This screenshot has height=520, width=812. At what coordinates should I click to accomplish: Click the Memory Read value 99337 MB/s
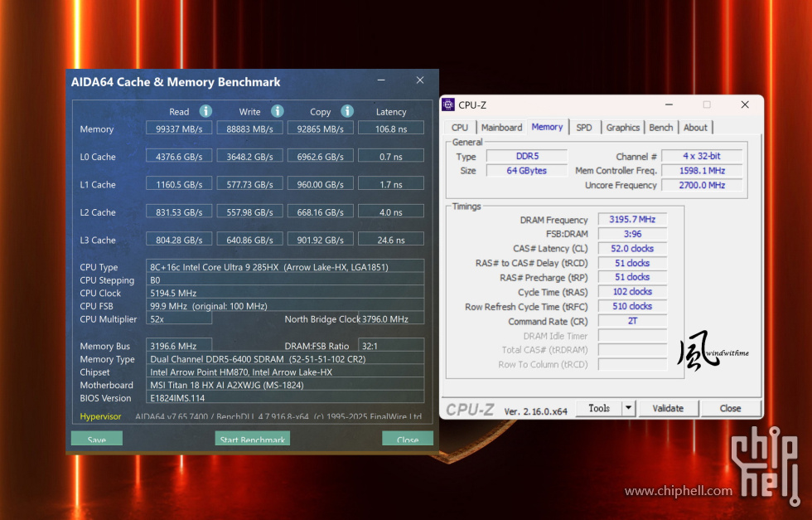pos(179,129)
